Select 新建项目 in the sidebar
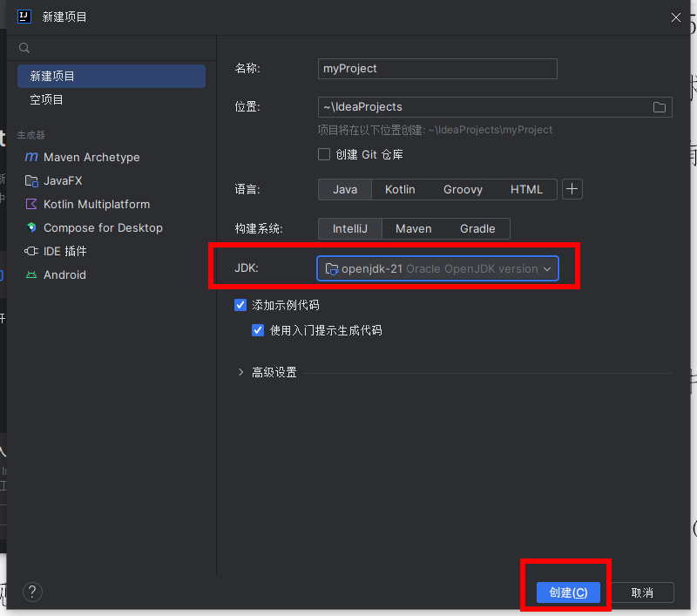Screen dimensions: 697x616 [x=112, y=76]
